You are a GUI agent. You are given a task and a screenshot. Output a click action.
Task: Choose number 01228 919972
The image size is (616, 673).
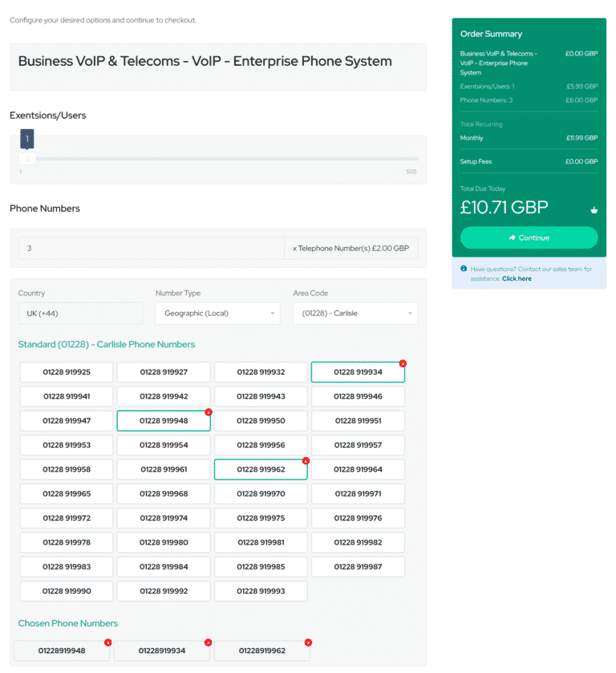(x=67, y=518)
